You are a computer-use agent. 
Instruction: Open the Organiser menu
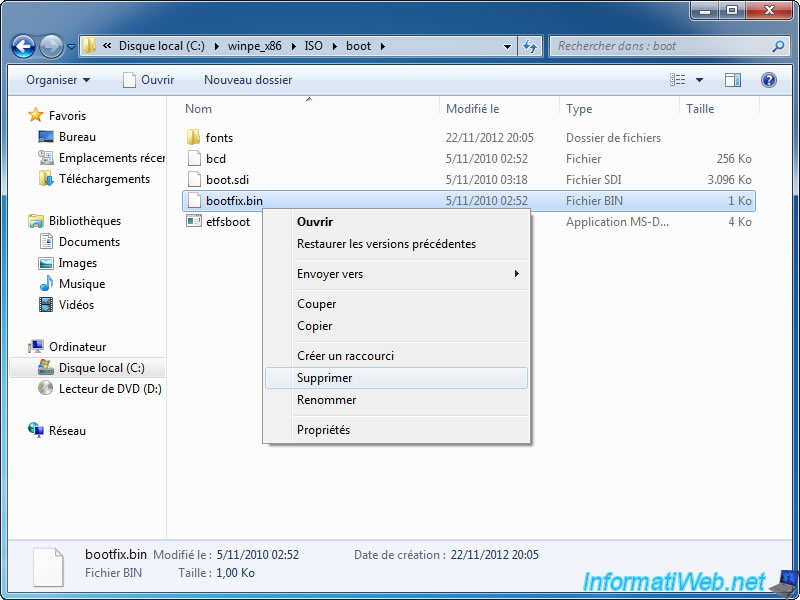pyautogui.click(x=58, y=80)
